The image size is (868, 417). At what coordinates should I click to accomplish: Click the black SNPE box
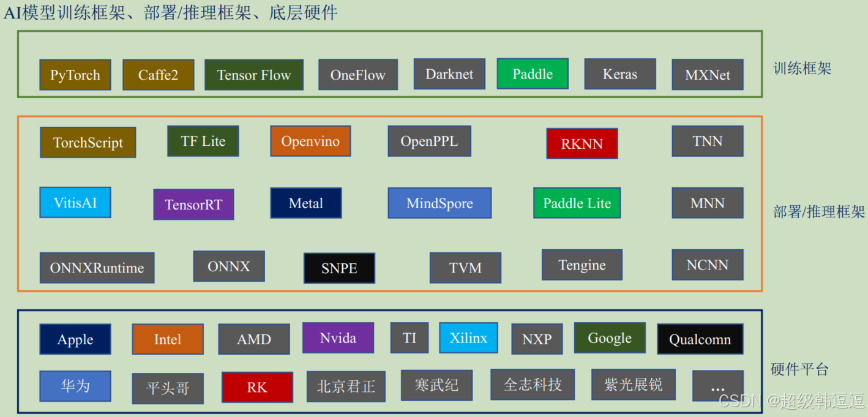tap(340, 268)
